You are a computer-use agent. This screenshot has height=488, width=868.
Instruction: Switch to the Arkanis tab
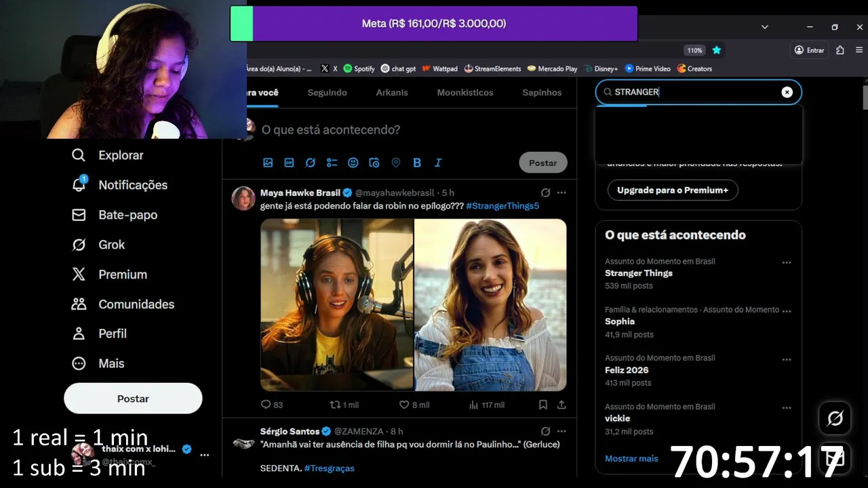point(392,92)
